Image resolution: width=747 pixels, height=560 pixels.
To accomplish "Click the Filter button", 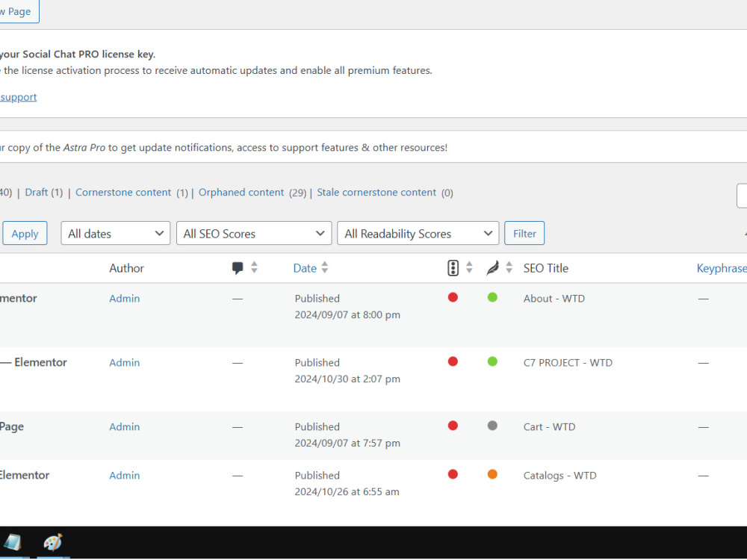I will pos(524,233).
